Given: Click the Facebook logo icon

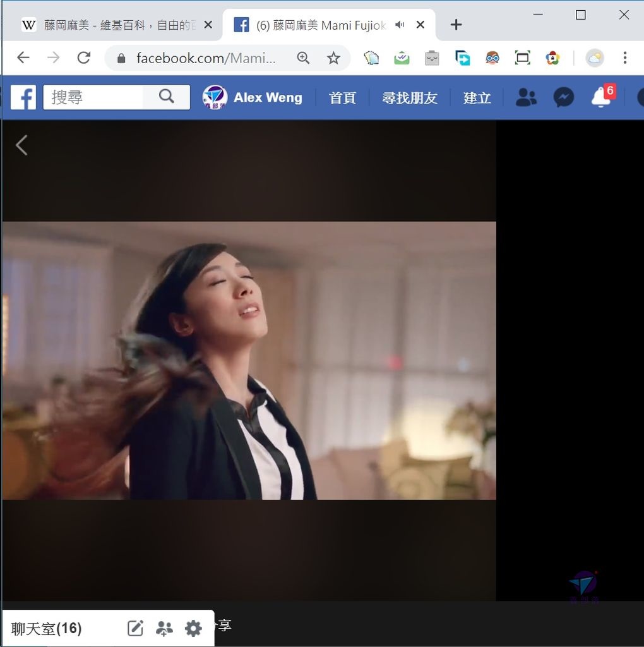Looking at the screenshot, I should tap(23, 97).
